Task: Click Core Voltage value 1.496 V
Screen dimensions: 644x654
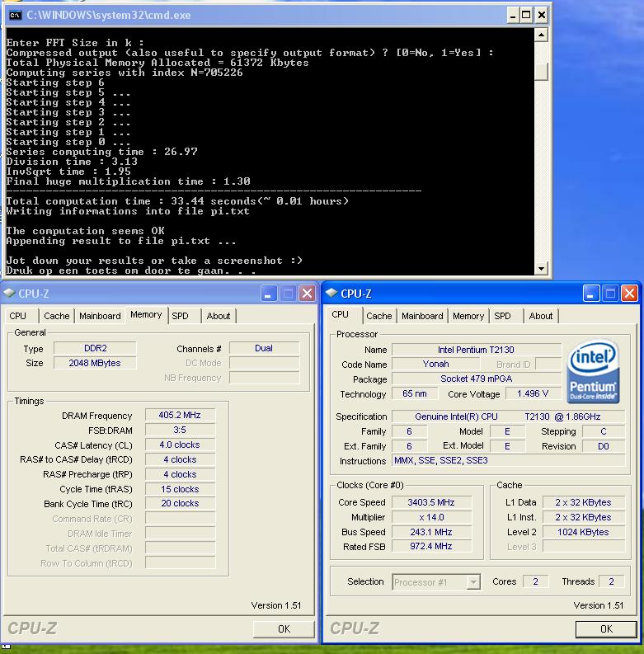Action: tap(533, 393)
